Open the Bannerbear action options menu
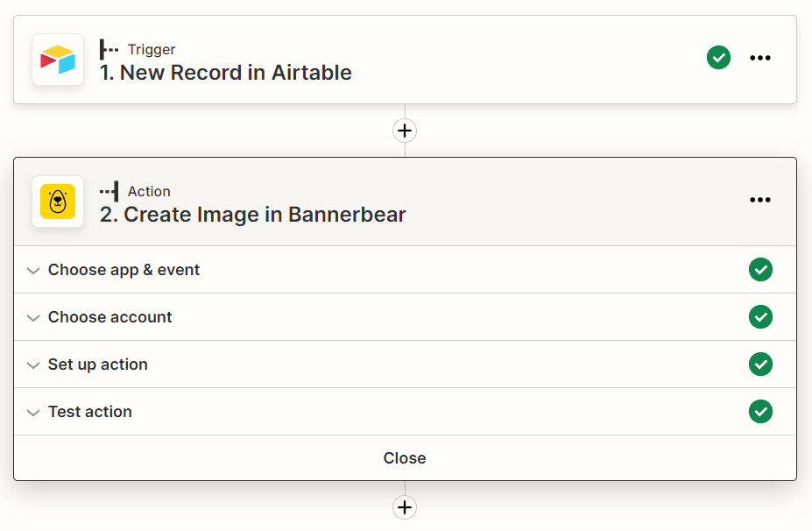 [759, 200]
